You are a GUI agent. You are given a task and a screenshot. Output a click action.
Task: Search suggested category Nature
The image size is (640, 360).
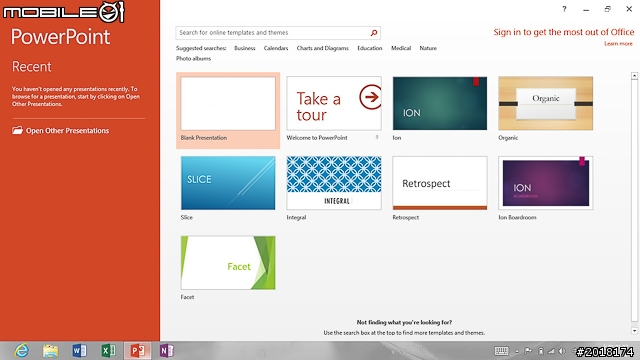point(428,48)
